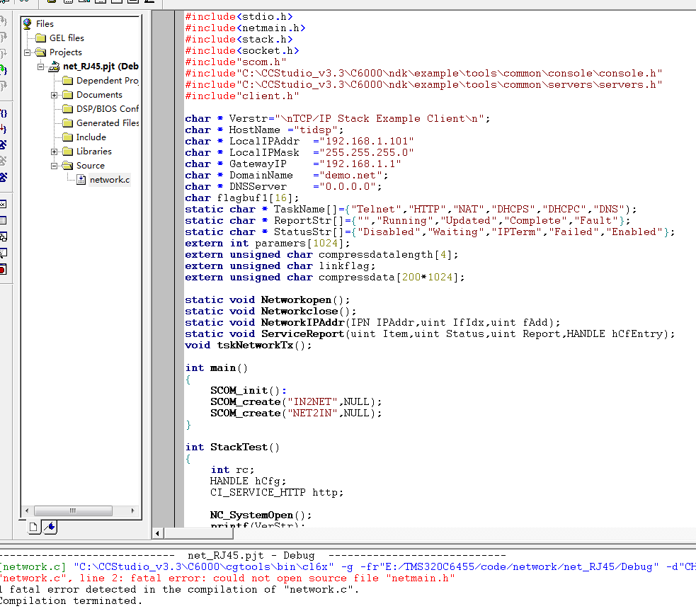Image resolution: width=696 pixels, height=616 pixels.
Task: Click the 'NC_SystemOpen();' call
Action: [261, 515]
